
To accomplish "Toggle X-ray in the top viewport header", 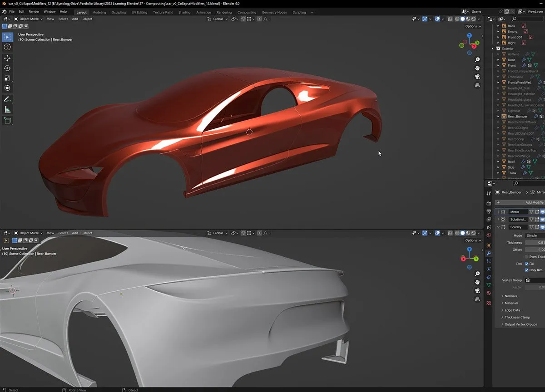I will coord(450,19).
